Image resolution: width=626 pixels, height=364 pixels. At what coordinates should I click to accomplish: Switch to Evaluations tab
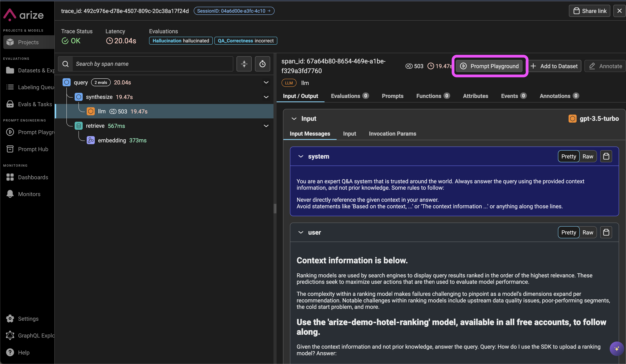pos(350,96)
